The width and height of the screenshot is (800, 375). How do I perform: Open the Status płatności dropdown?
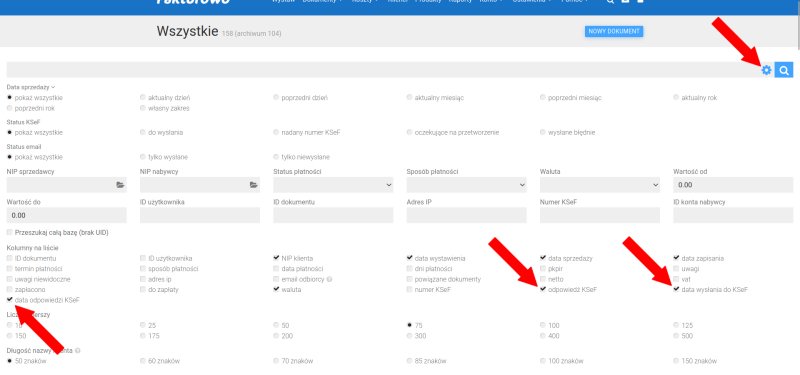coord(333,185)
